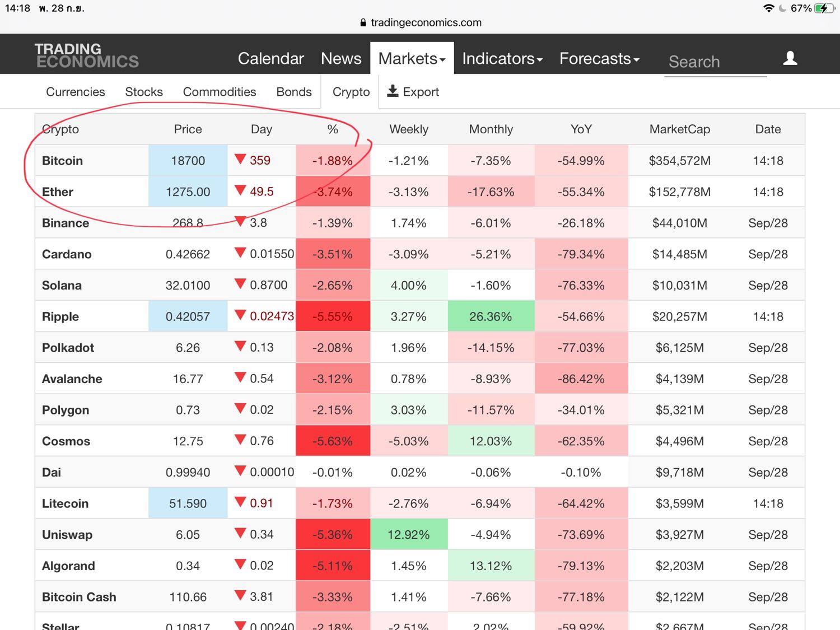Sort table by MarketCap column header

coord(679,129)
